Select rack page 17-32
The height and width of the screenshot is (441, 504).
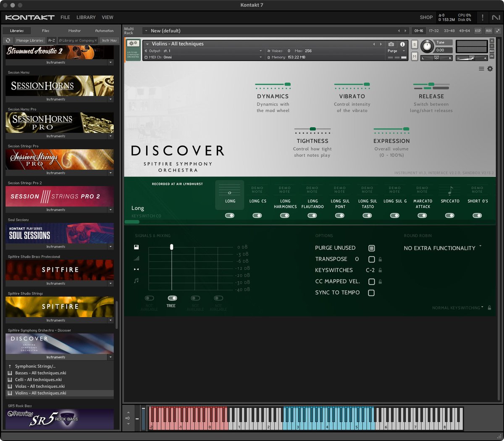434,31
